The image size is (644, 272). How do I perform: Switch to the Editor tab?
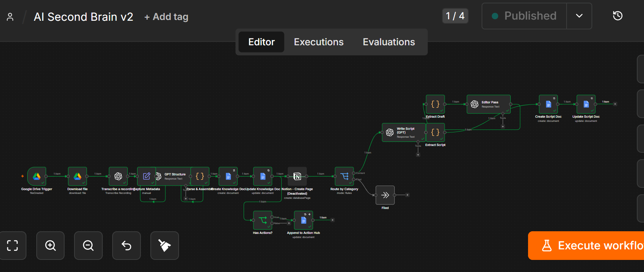coord(261,42)
